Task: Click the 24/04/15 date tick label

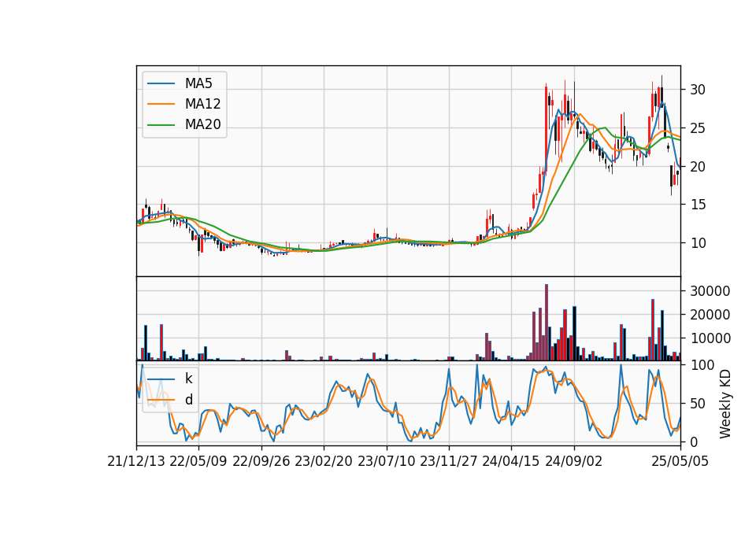Action: pyautogui.click(x=511, y=462)
